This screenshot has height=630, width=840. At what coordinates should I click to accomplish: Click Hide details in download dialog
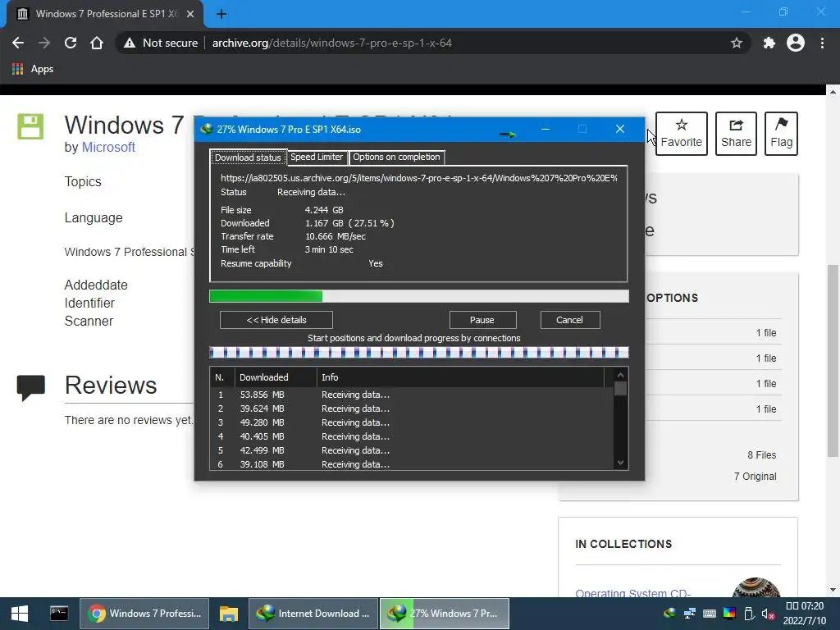(x=276, y=320)
